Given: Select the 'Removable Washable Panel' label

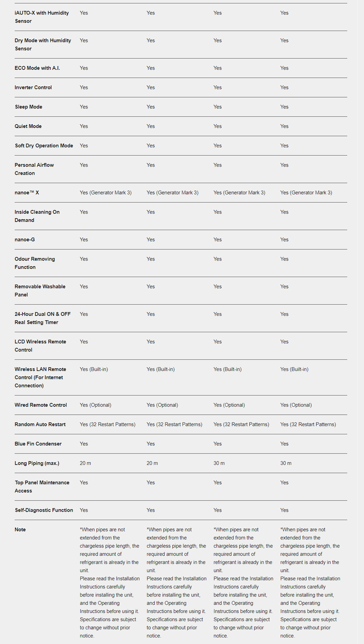Looking at the screenshot, I should (x=40, y=291).
